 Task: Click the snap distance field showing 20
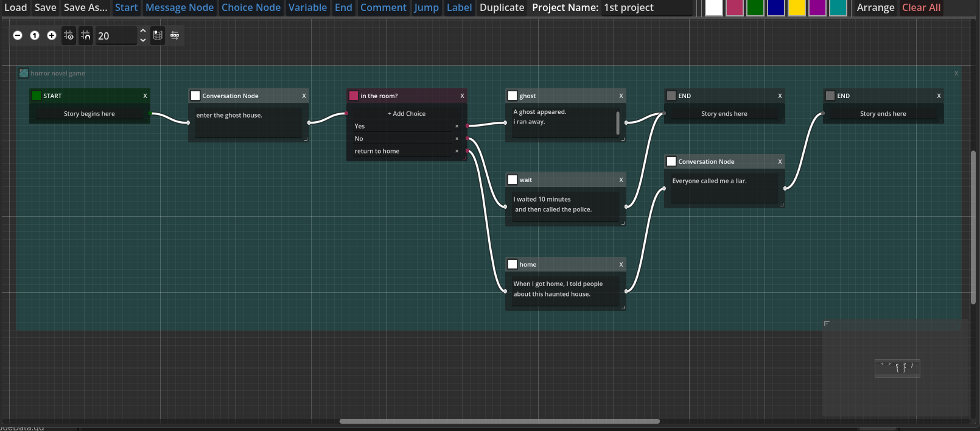[116, 36]
